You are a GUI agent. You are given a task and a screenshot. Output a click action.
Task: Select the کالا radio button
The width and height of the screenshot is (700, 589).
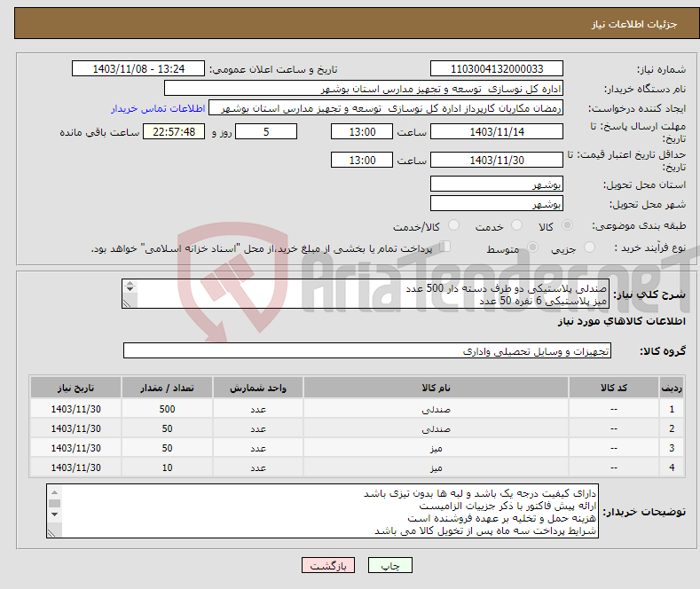pos(567,225)
